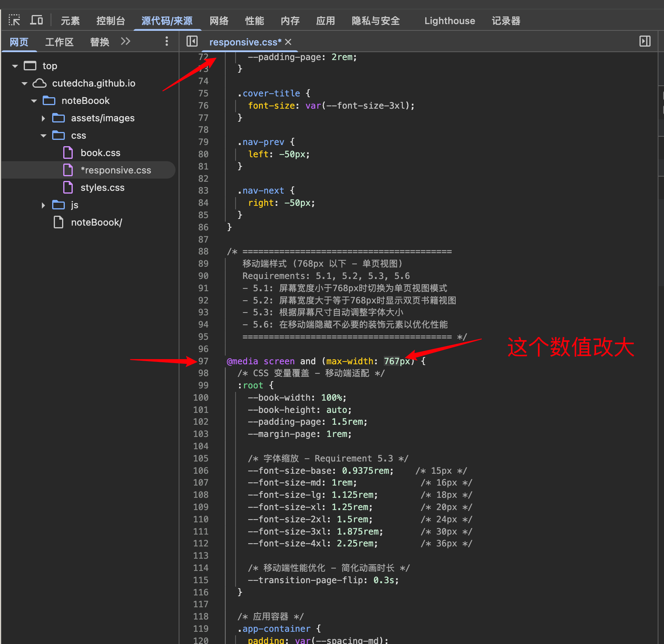This screenshot has height=644, width=664.
Task: Click the css folder icon
Action: [x=58, y=135]
